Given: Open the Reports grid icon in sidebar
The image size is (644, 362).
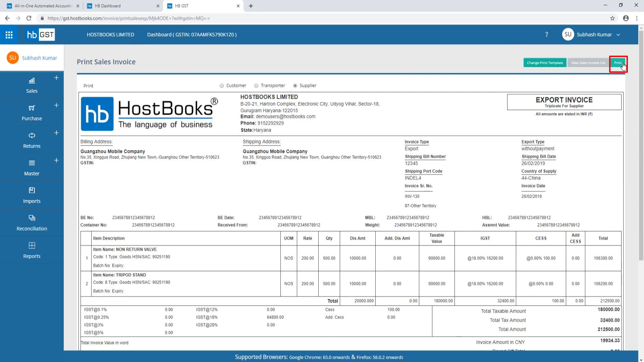Looking at the screenshot, I should (x=32, y=245).
